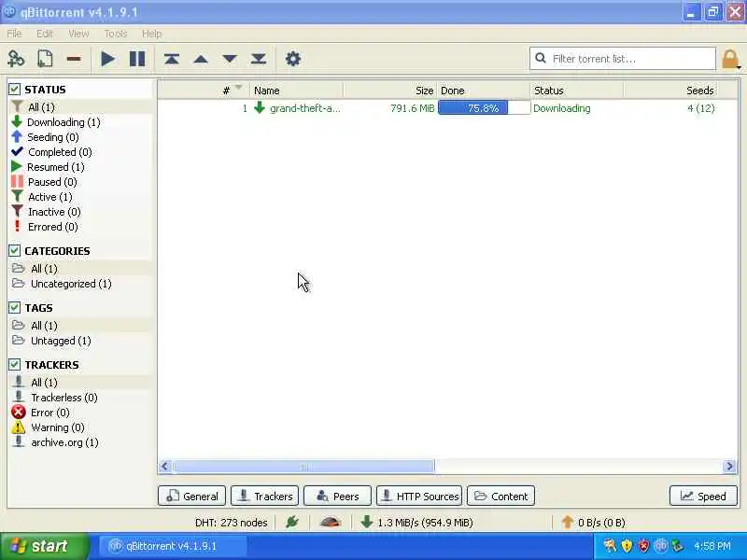
Task: Select the Completed (0) status filter
Action: pyautogui.click(x=60, y=152)
